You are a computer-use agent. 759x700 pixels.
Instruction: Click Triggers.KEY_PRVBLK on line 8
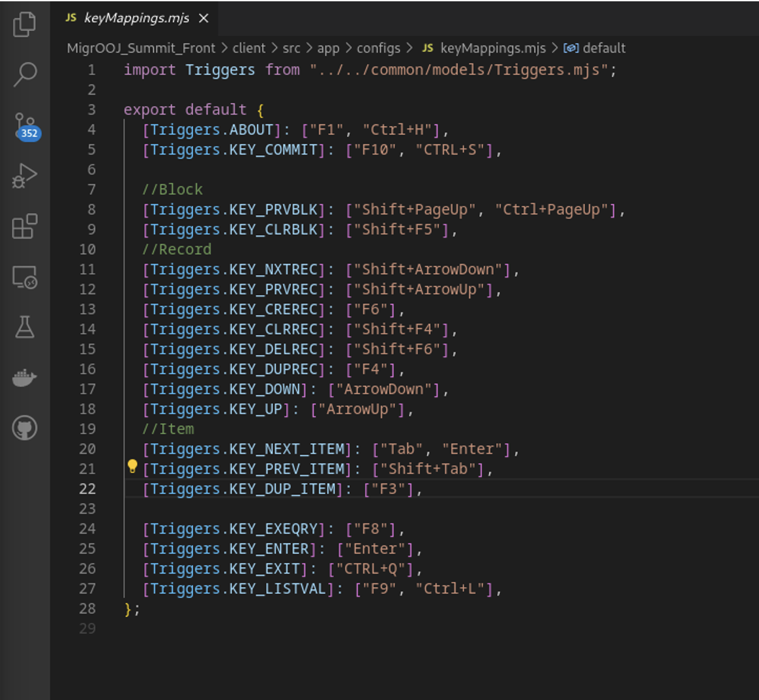[x=234, y=210]
